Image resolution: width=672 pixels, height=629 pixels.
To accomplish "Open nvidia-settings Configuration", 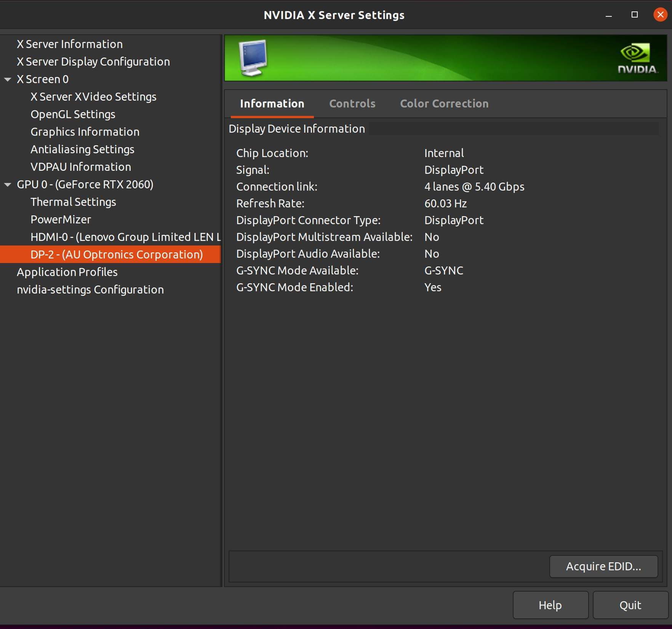I will pyautogui.click(x=90, y=290).
